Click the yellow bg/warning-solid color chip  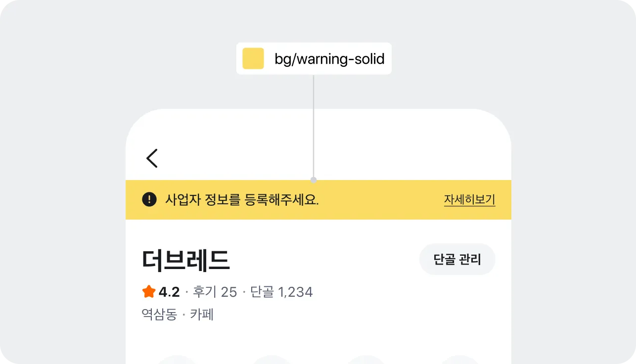pos(253,58)
